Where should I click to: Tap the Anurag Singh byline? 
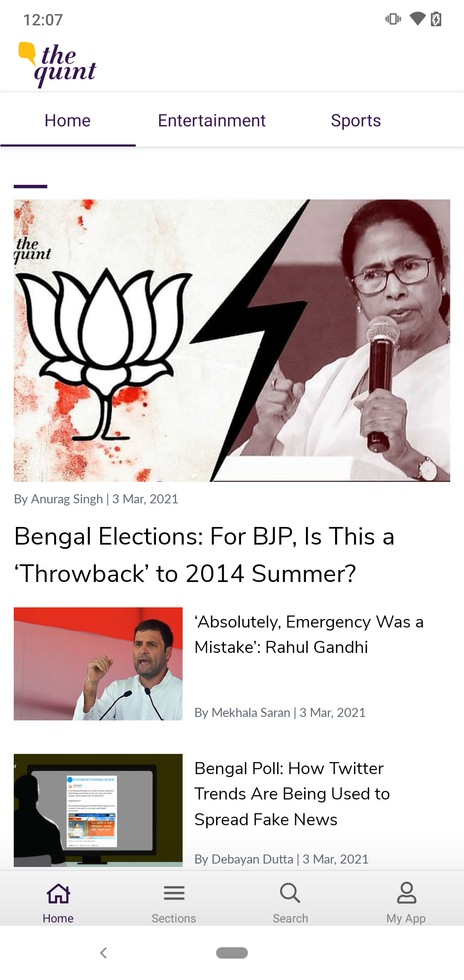(58, 499)
